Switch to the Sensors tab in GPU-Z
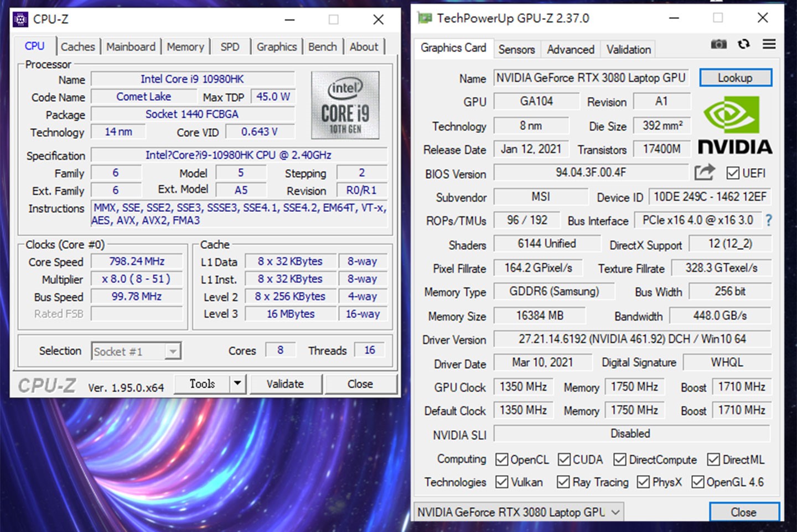The height and width of the screenshot is (532, 797). [x=516, y=50]
